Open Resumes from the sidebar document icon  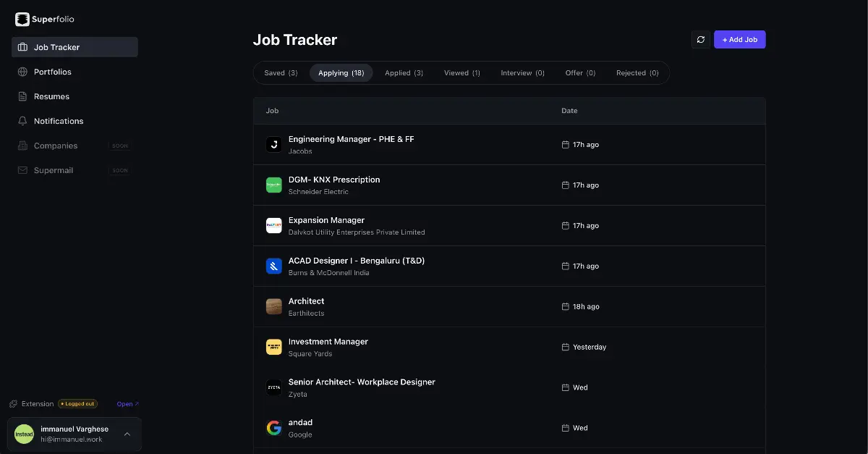click(x=22, y=96)
